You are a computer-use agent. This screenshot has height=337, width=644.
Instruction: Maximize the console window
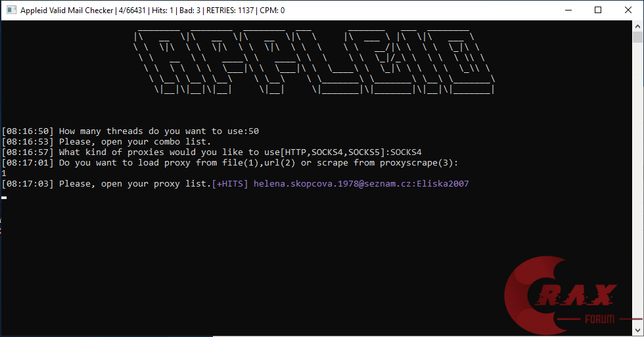[598, 11]
